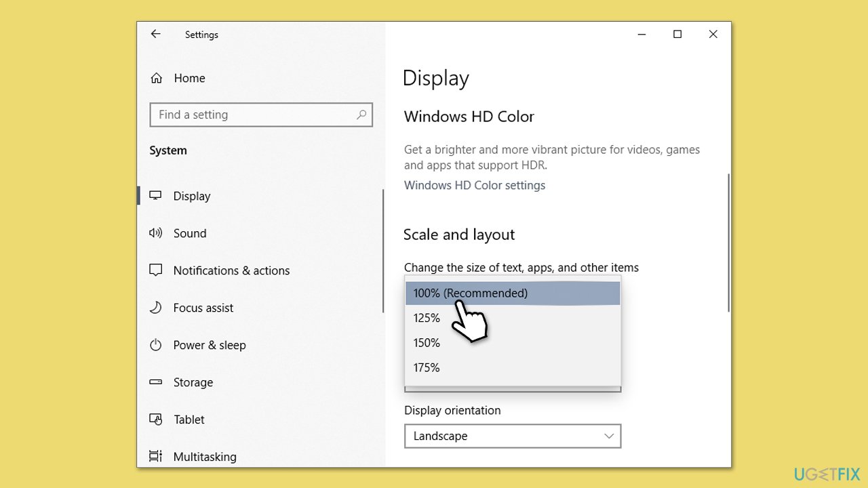Click the search magnifier icon
868x488 pixels.
point(361,115)
